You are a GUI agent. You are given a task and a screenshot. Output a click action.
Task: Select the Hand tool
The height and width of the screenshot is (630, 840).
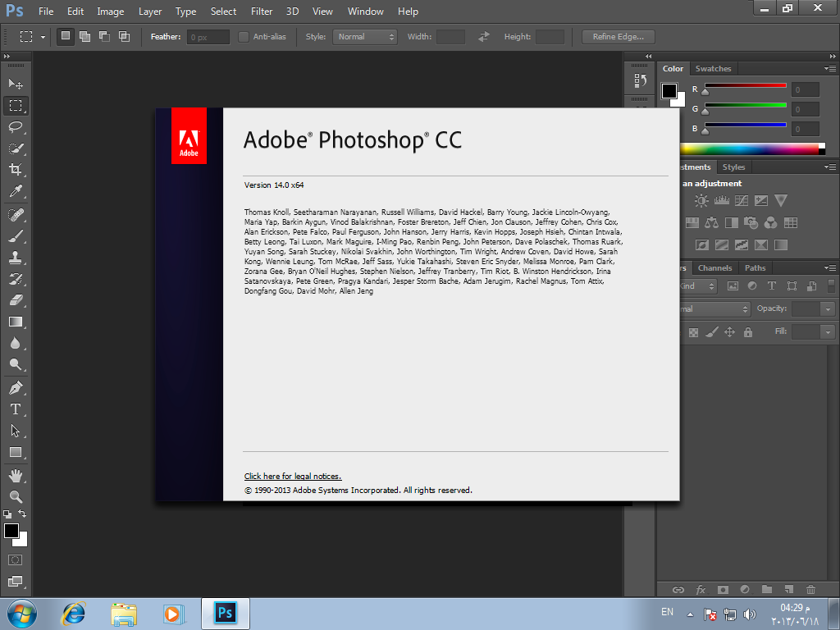16,475
